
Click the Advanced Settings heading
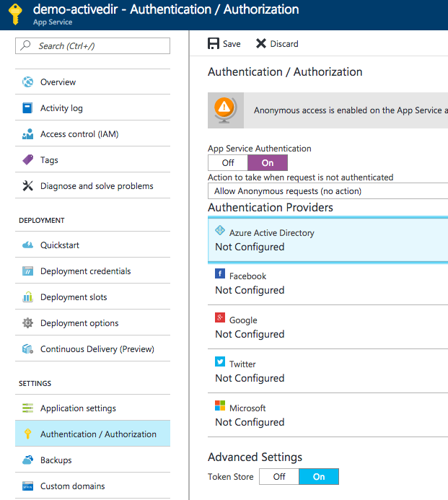(255, 457)
